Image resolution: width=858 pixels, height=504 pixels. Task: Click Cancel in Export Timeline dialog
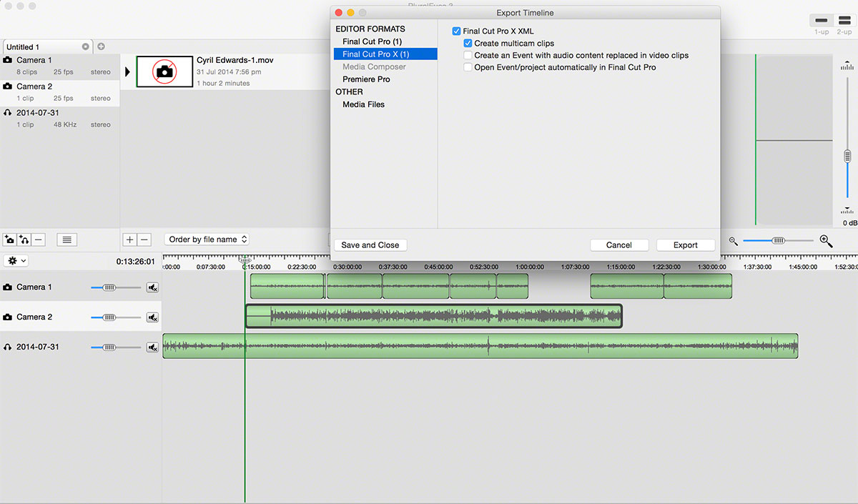619,245
